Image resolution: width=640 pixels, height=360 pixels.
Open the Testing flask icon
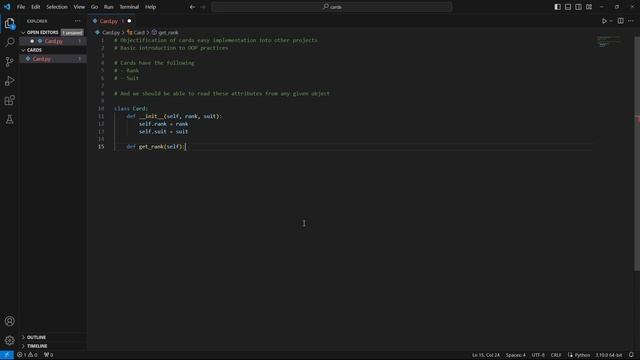[9, 119]
